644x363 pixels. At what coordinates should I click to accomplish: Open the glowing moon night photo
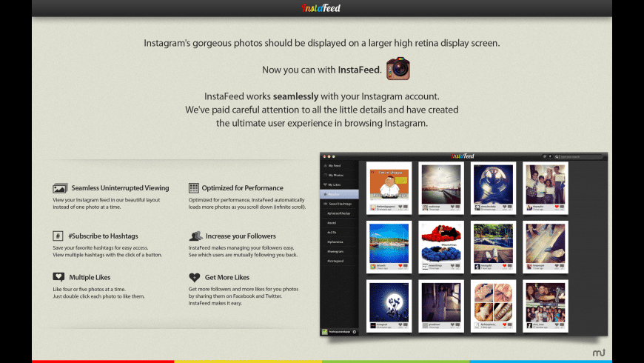click(x=389, y=302)
